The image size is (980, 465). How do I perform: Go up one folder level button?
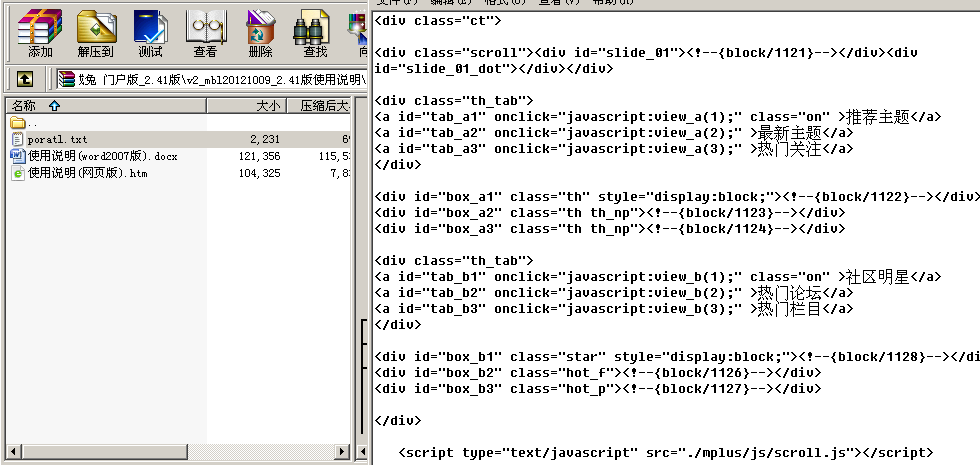[x=24, y=79]
